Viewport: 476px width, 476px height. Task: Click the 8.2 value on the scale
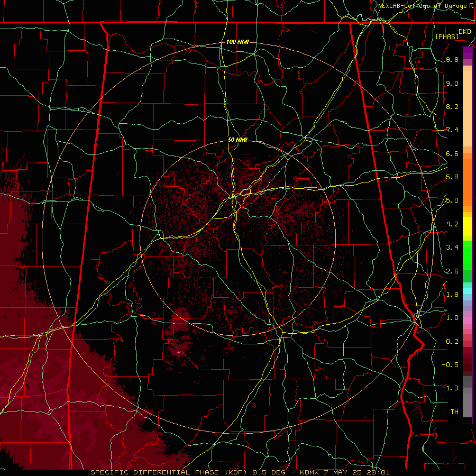click(x=452, y=106)
